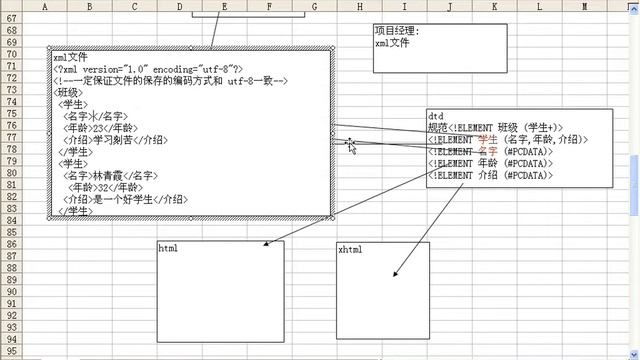This screenshot has height=360, width=640.
Task: Select column C header
Action: click(x=134, y=6)
